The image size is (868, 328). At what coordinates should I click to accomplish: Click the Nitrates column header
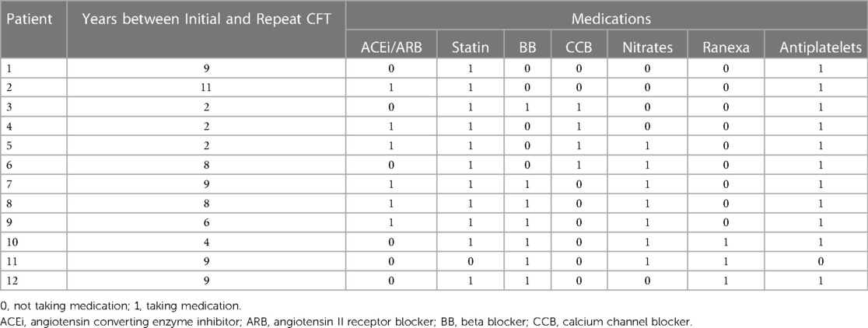pyautogui.click(x=645, y=47)
